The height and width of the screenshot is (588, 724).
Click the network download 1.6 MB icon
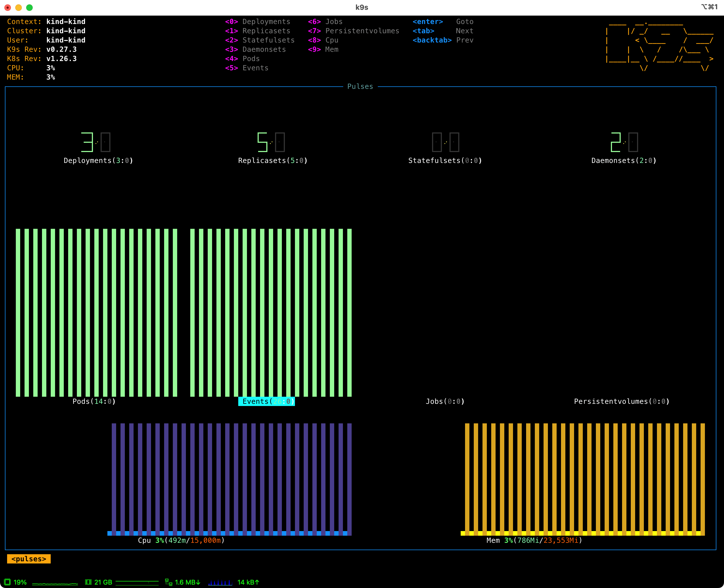coord(168,582)
